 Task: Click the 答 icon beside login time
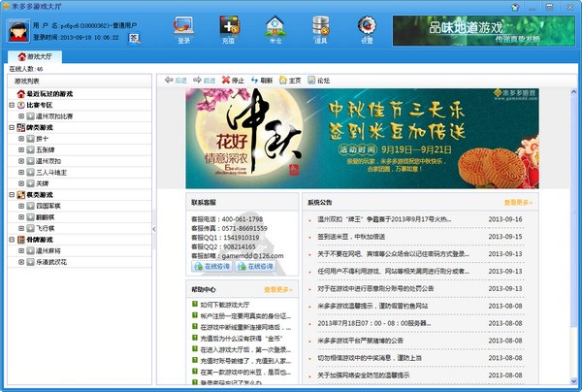pos(134,38)
